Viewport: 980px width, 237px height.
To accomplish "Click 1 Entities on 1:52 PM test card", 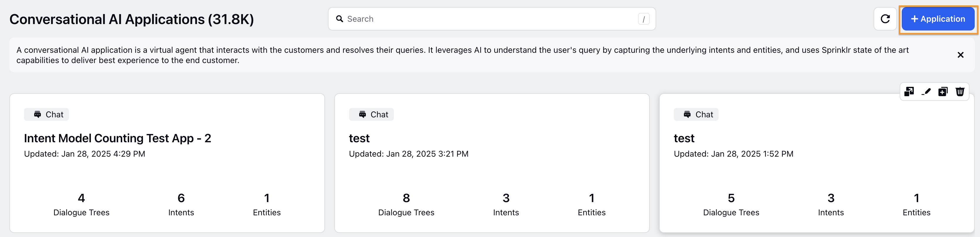I will pyautogui.click(x=916, y=205).
